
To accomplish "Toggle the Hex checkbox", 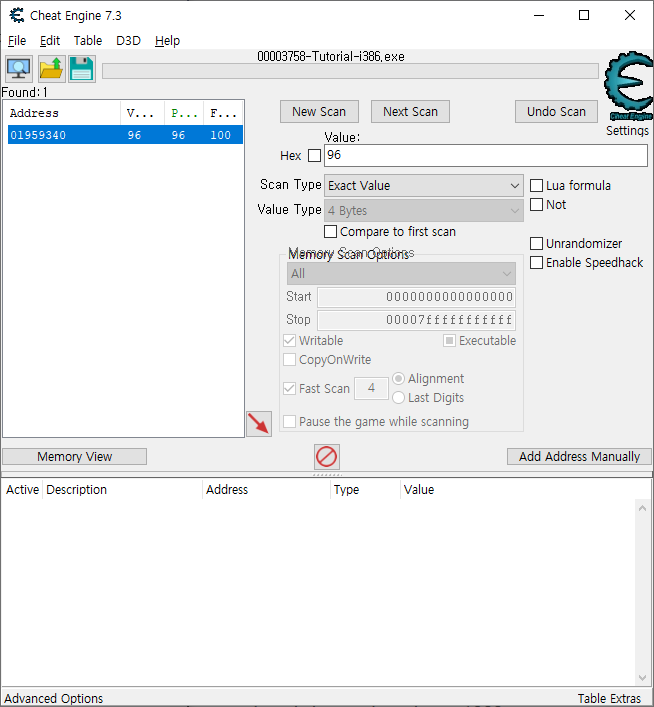I will 314,156.
